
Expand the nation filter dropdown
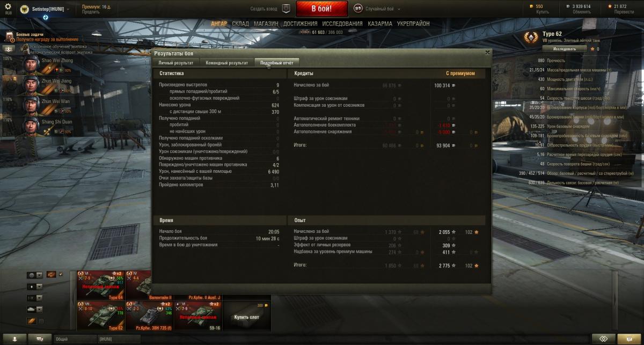click(x=35, y=275)
